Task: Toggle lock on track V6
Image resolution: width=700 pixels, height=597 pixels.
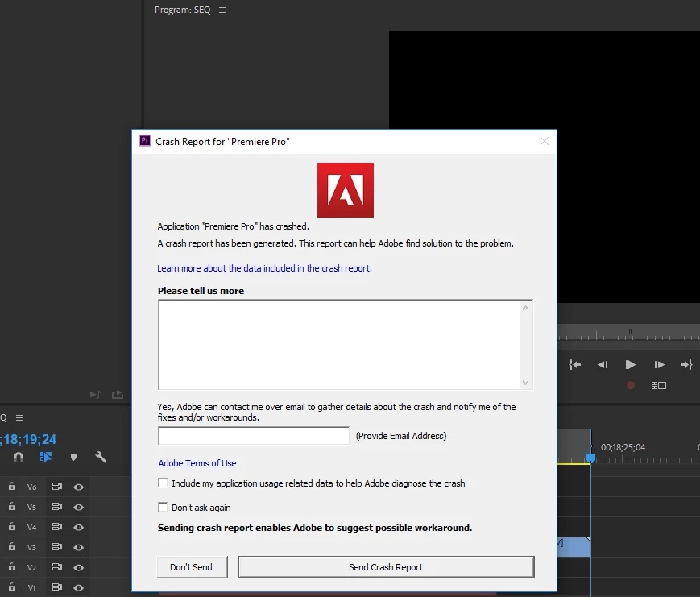Action: click(12, 487)
